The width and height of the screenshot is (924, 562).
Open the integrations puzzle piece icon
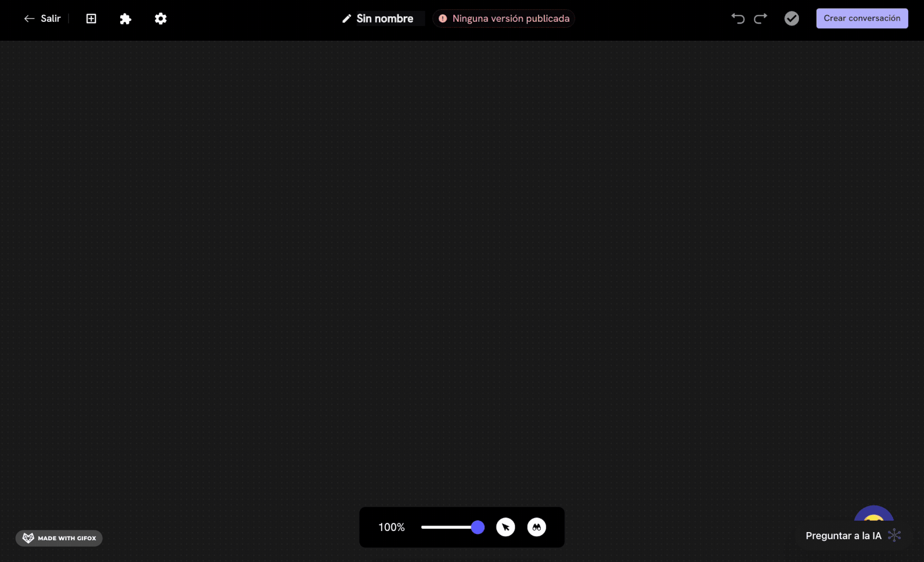tap(126, 18)
